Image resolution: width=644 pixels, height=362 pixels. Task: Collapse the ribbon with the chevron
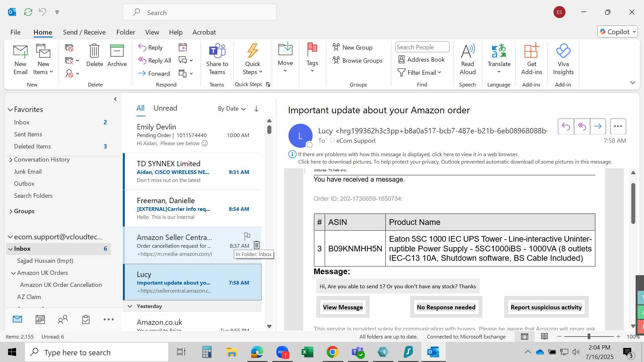pos(633,82)
